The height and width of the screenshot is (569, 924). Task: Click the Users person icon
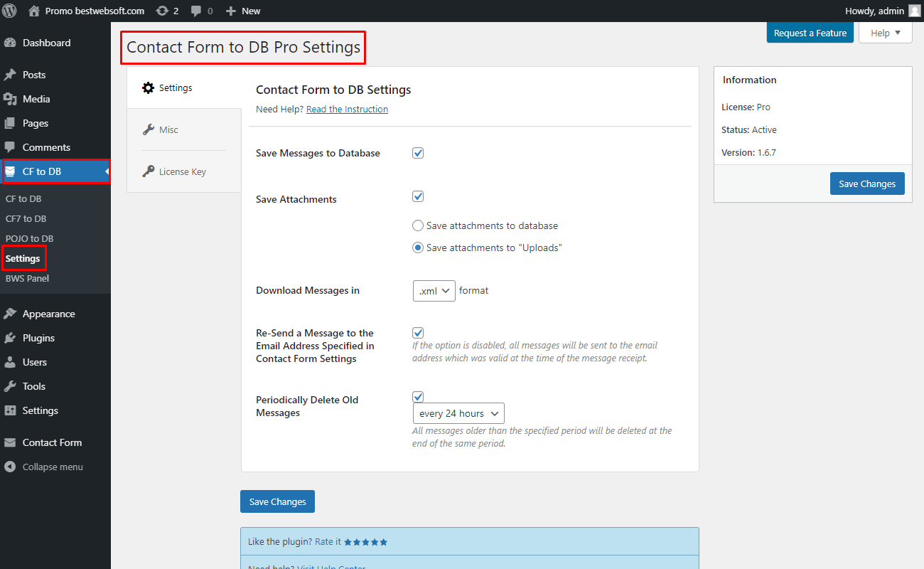click(x=10, y=362)
